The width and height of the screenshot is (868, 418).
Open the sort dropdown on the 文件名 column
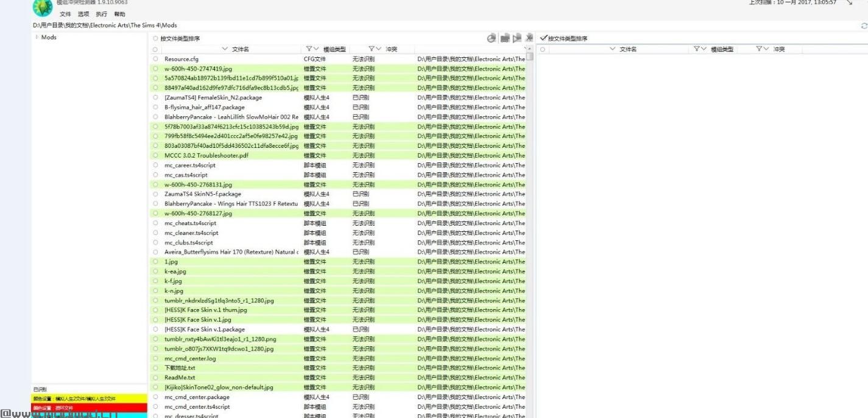point(225,49)
